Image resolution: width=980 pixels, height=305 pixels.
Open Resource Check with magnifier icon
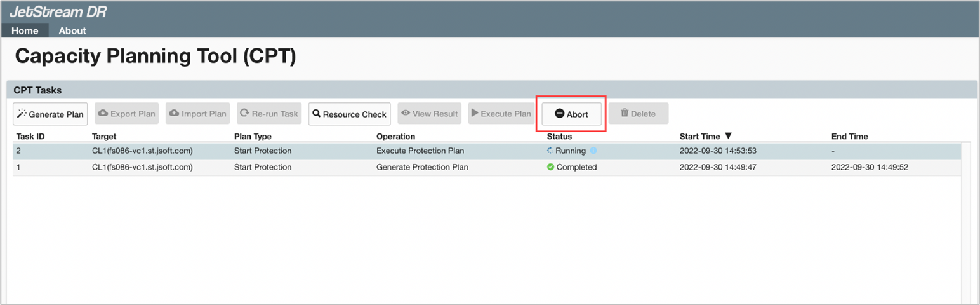[349, 114]
